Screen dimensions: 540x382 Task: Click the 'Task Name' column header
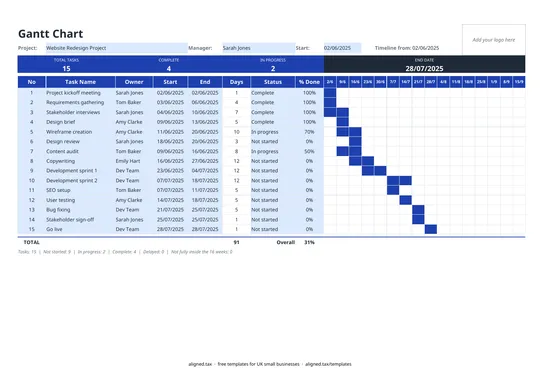(80, 82)
